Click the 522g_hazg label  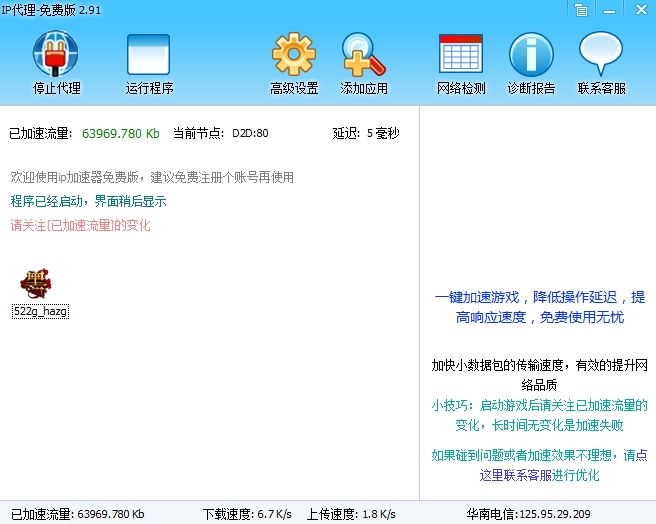pos(40,311)
